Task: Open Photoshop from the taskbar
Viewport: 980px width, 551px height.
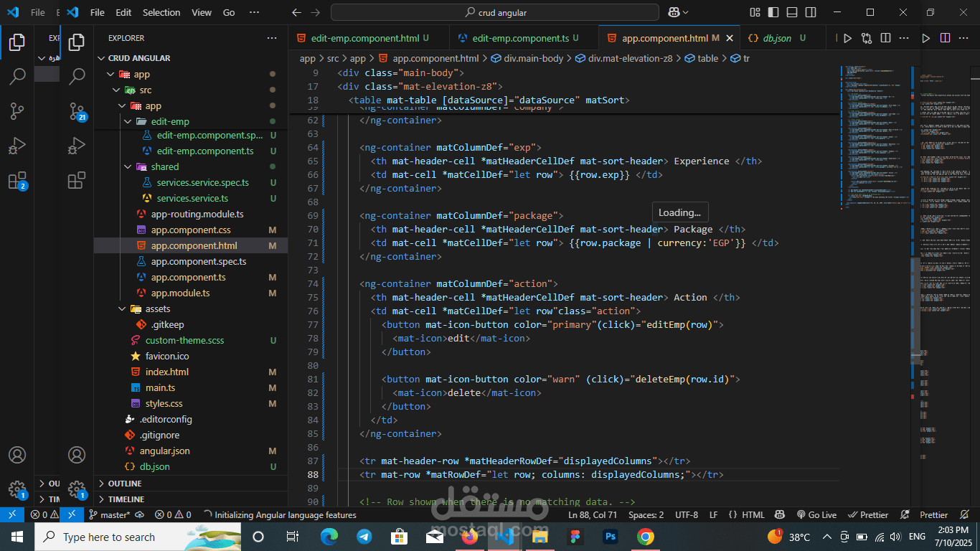Action: click(x=611, y=537)
